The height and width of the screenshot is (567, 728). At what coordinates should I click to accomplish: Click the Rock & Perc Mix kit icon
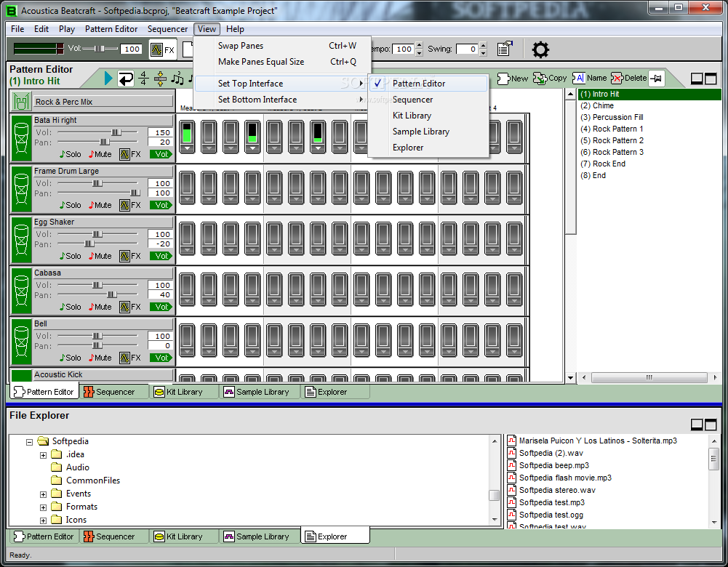[x=21, y=102]
